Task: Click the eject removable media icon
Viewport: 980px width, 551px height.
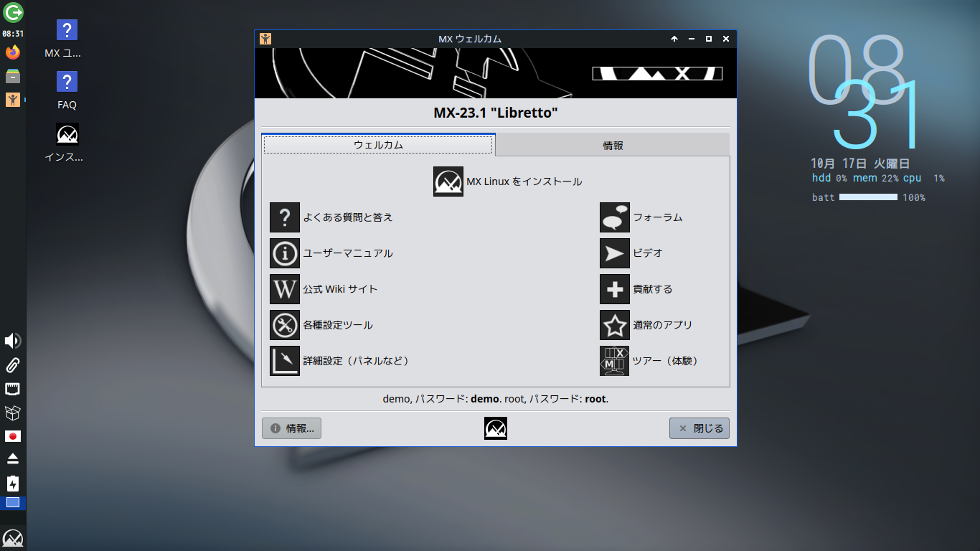Action: 13,459
